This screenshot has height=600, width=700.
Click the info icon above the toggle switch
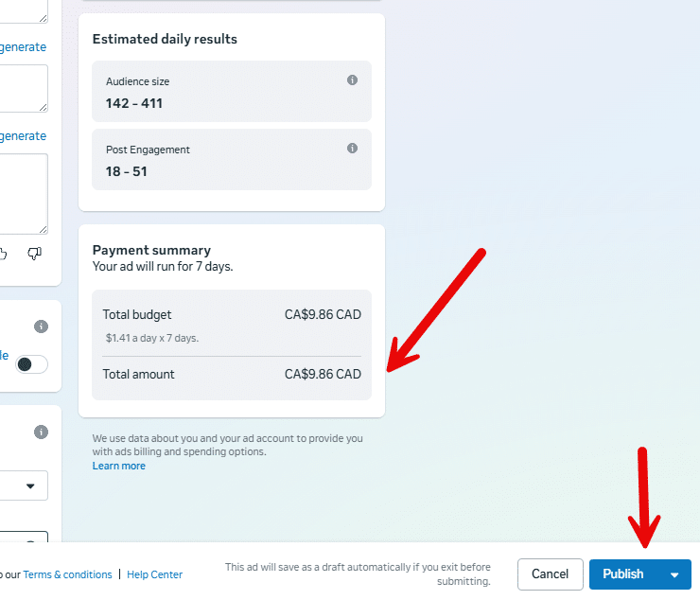pyautogui.click(x=41, y=326)
